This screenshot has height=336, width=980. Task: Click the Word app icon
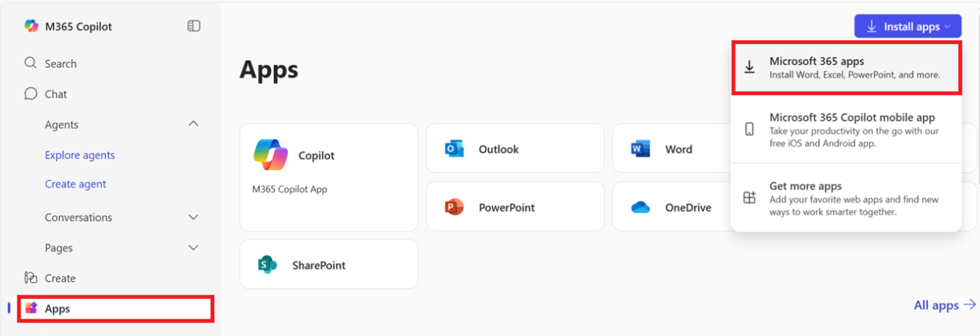click(x=641, y=148)
